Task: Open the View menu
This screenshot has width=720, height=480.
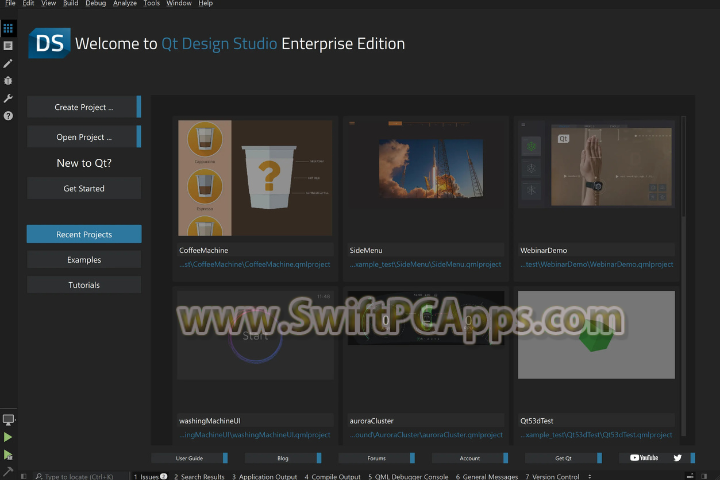Action: point(49,3)
